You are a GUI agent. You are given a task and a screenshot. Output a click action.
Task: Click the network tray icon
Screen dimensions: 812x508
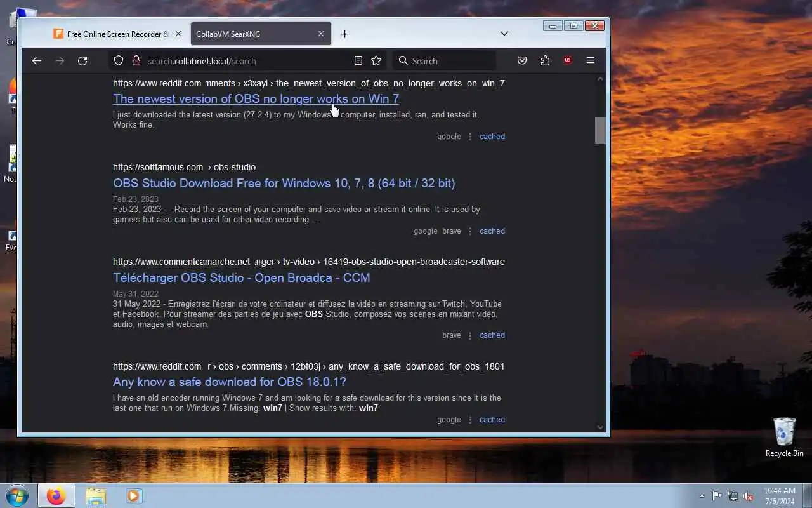tap(733, 496)
